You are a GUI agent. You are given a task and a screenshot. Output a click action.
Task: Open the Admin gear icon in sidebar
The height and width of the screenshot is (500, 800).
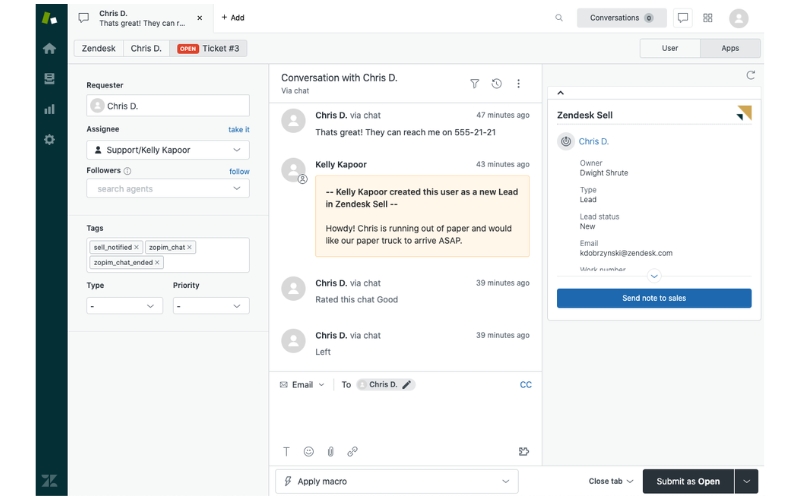[49, 139]
